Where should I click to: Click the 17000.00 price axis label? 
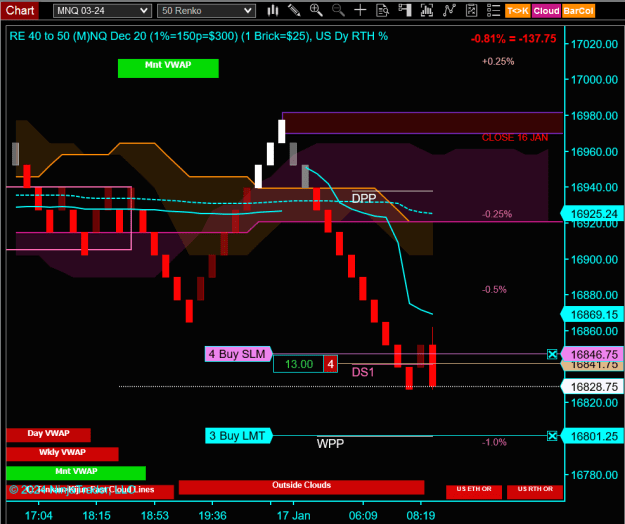(x=594, y=80)
